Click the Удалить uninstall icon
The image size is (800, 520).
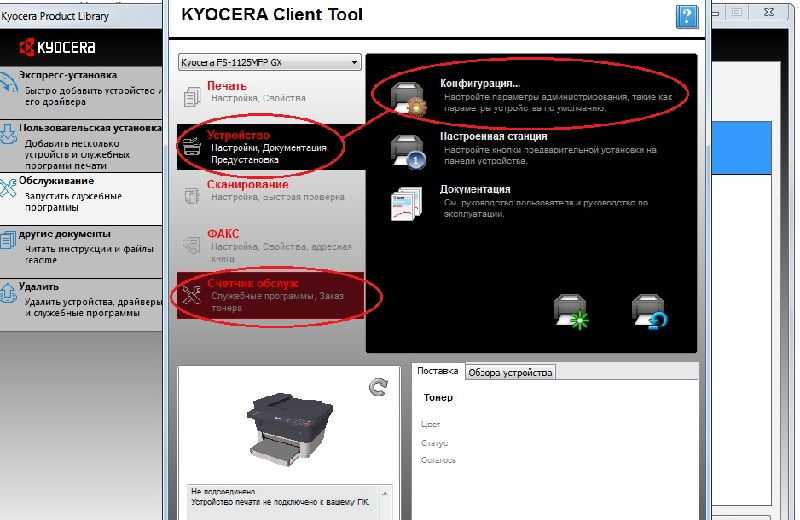pyautogui.click(x=8, y=294)
